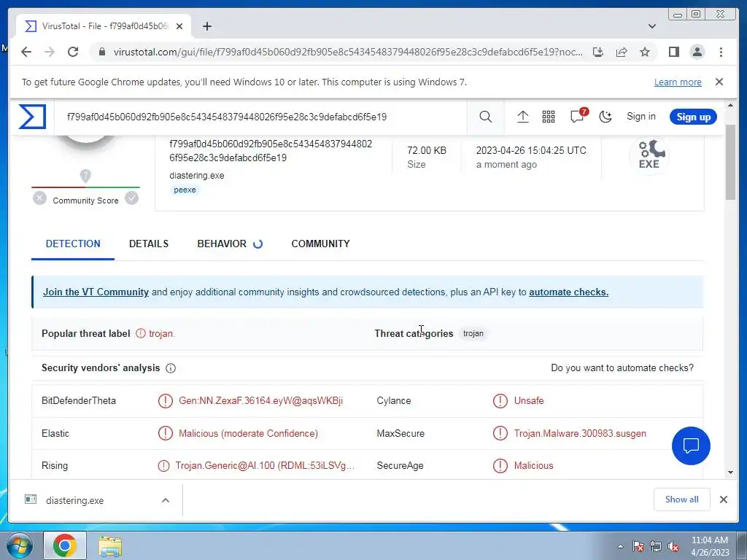Open notifications icon with 7 badge

pos(578,116)
